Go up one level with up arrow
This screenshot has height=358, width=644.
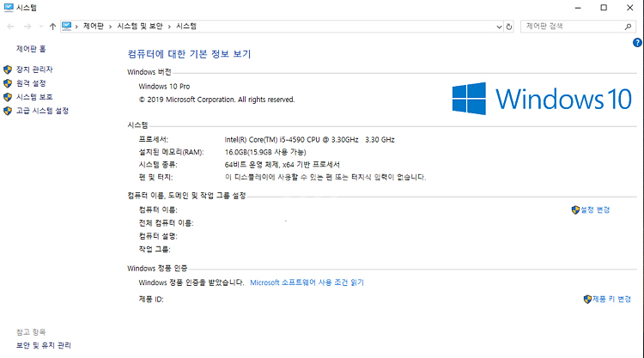pyautogui.click(x=52, y=27)
